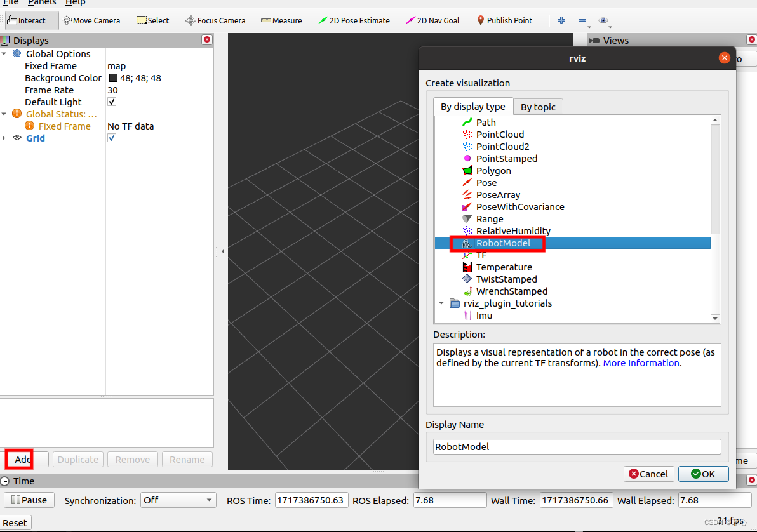Activate 2D Nav Goal tool
The width and height of the screenshot is (757, 532).
click(x=432, y=20)
